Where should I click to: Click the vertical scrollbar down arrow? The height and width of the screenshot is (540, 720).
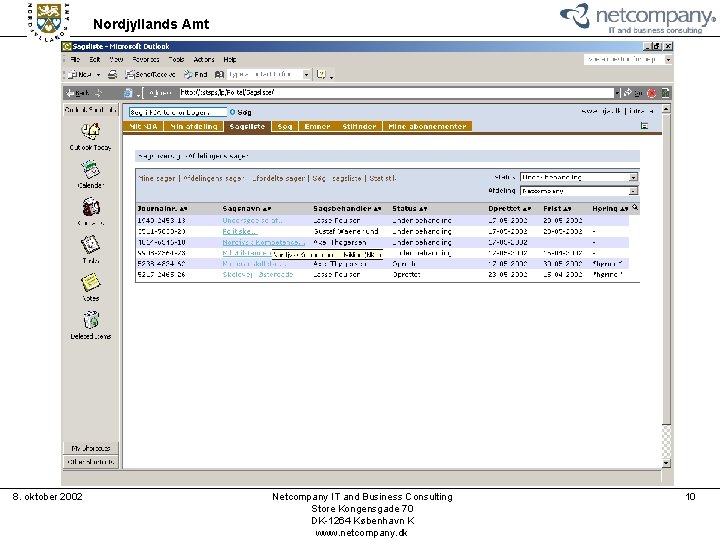point(666,463)
